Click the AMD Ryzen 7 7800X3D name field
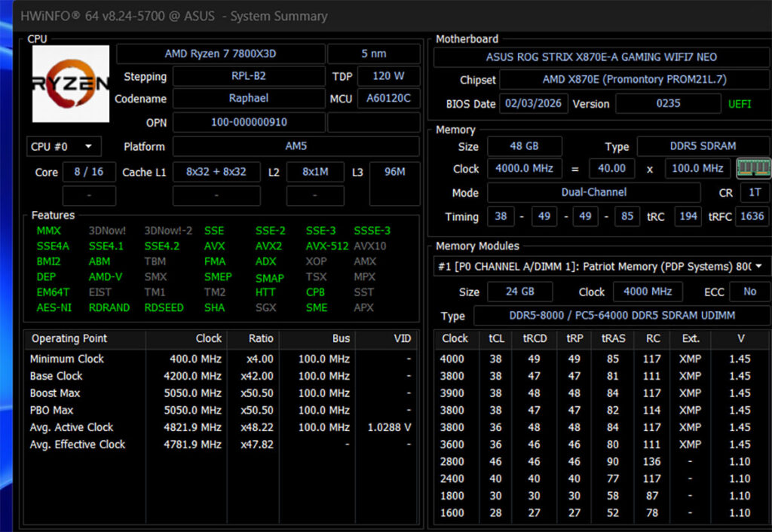 click(221, 54)
